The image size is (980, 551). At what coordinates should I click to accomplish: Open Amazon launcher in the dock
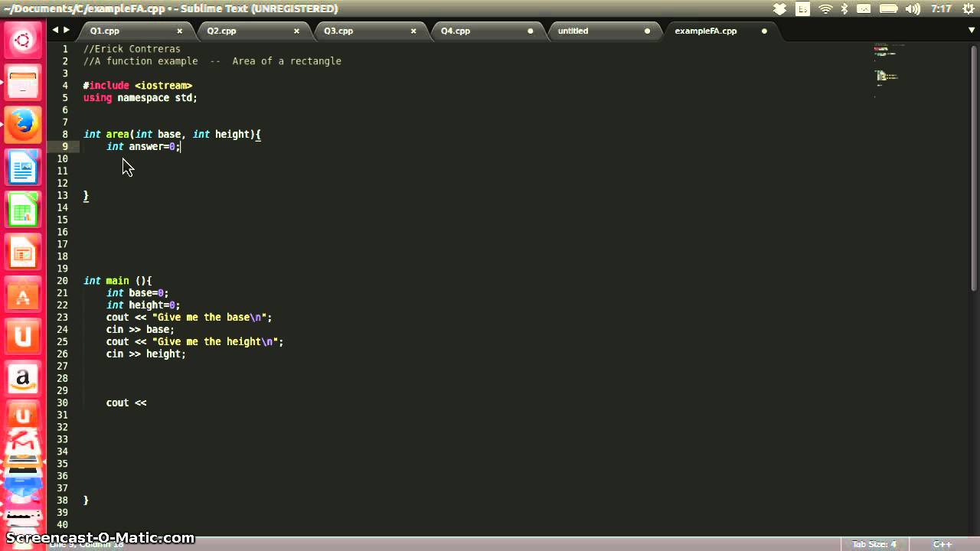(x=23, y=378)
